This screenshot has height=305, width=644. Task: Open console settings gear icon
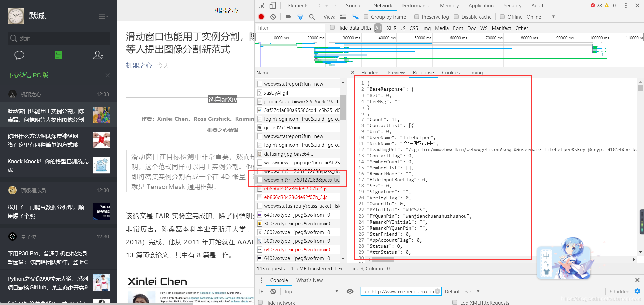(637, 292)
